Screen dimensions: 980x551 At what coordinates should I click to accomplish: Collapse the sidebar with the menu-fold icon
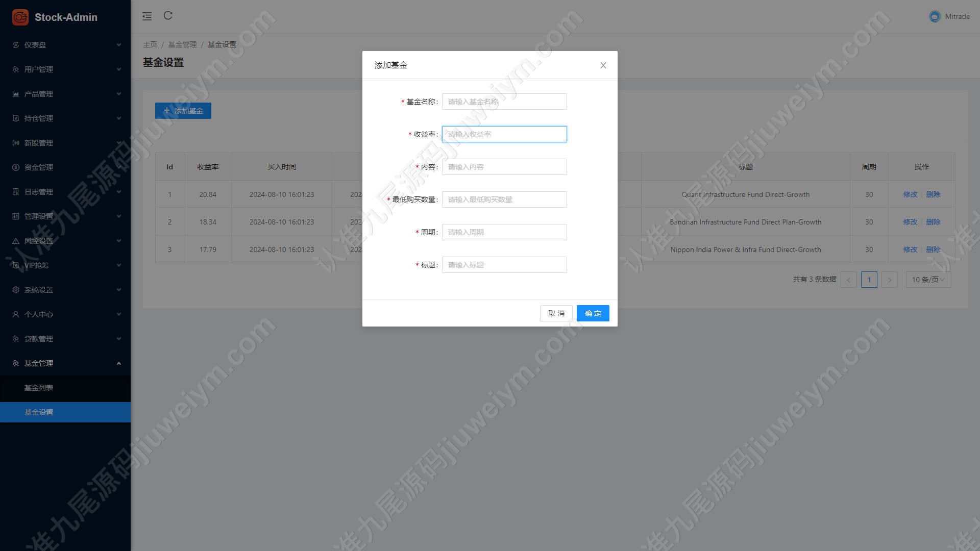(147, 16)
